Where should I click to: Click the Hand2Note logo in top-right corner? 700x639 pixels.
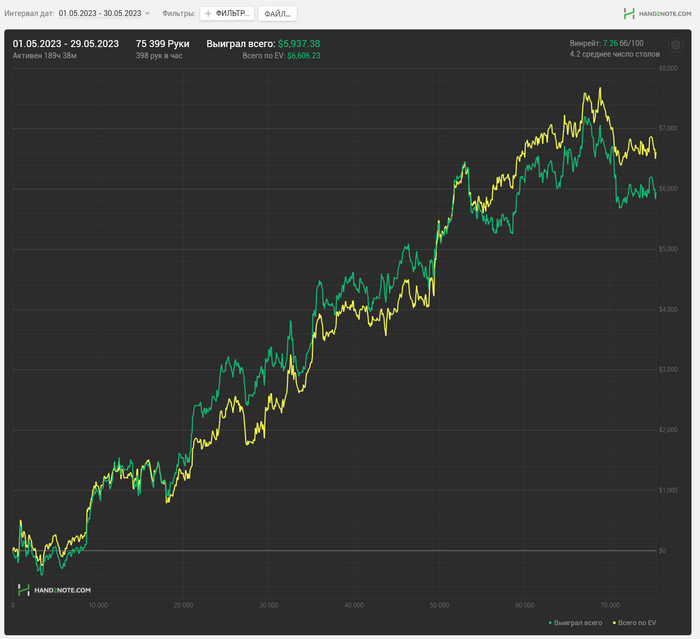(x=657, y=14)
